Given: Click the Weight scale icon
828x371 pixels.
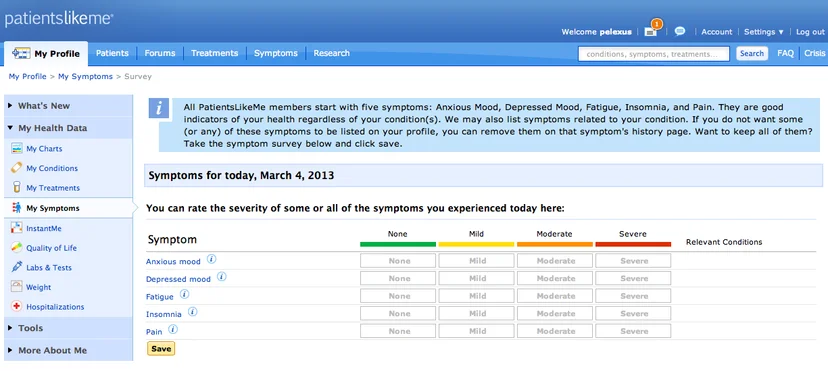Looking at the screenshot, I should coord(16,287).
